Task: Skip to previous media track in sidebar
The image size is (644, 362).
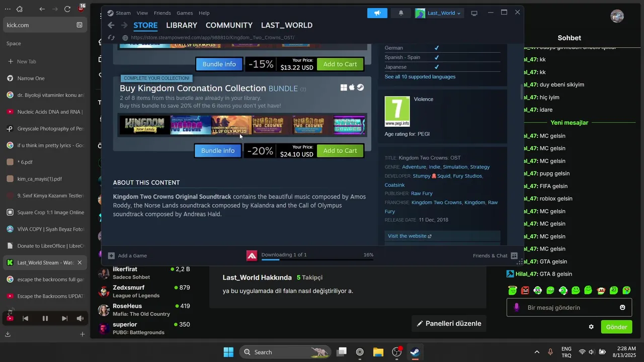Action: pyautogui.click(x=25, y=318)
